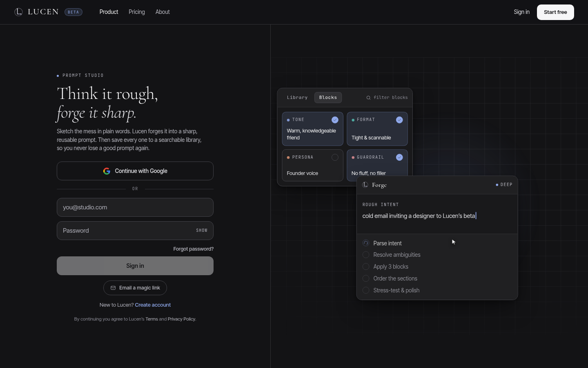The height and width of the screenshot is (368, 588).
Task: Open the About page
Action: tap(163, 12)
